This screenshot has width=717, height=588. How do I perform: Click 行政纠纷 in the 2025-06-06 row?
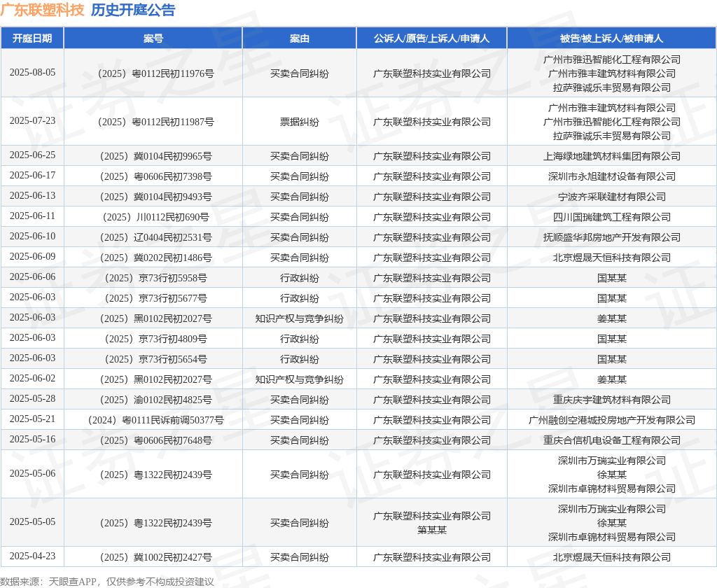pos(300,278)
